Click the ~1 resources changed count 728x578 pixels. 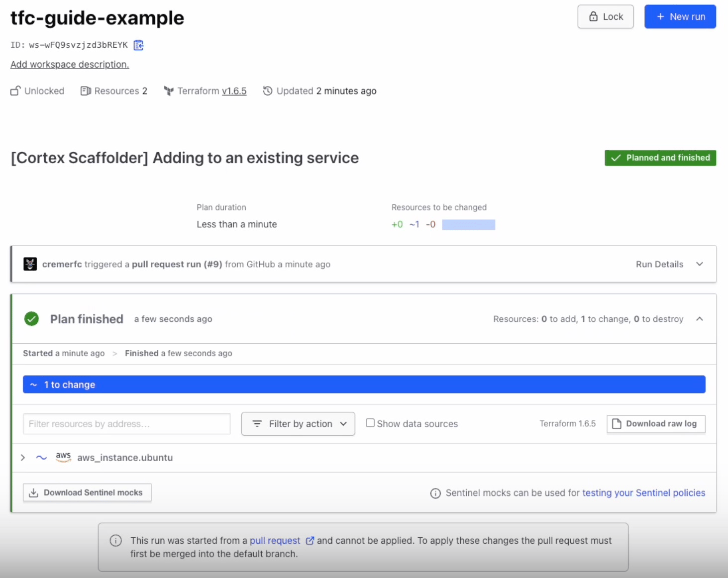(x=415, y=224)
